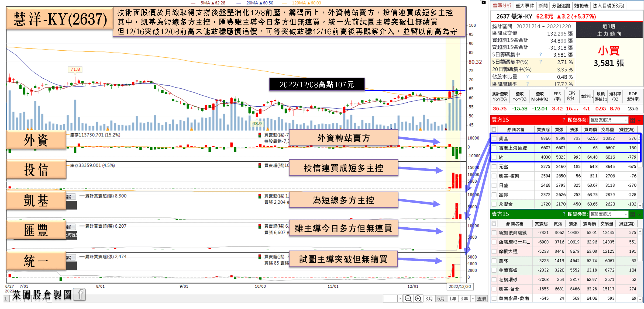
Task: Click the help icon beside 佔股本比重
Action: pos(527,77)
